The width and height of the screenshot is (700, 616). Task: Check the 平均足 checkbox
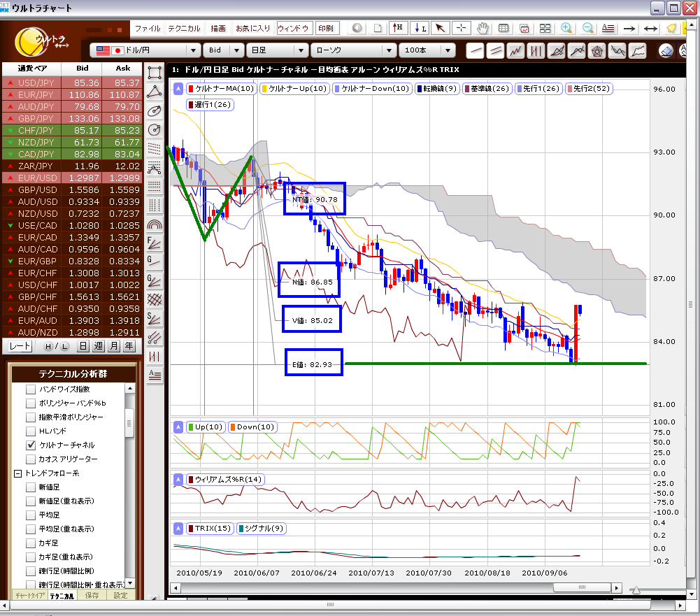pyautogui.click(x=31, y=515)
